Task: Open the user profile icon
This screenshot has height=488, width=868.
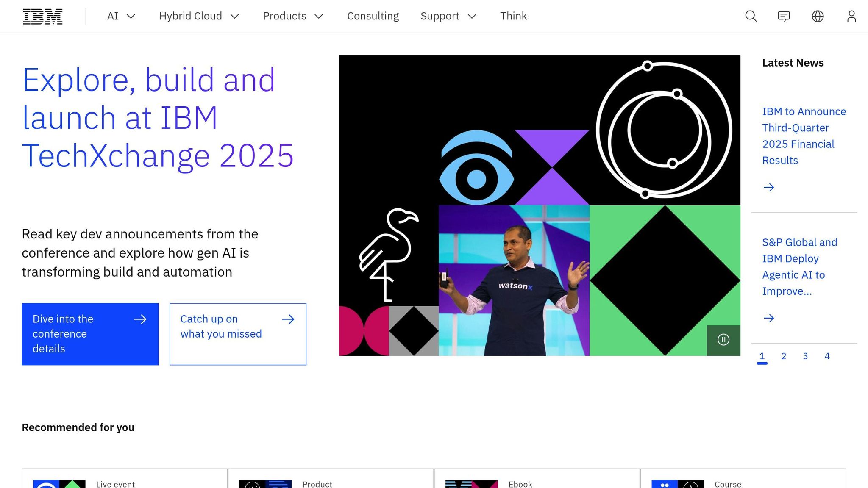Action: [851, 16]
